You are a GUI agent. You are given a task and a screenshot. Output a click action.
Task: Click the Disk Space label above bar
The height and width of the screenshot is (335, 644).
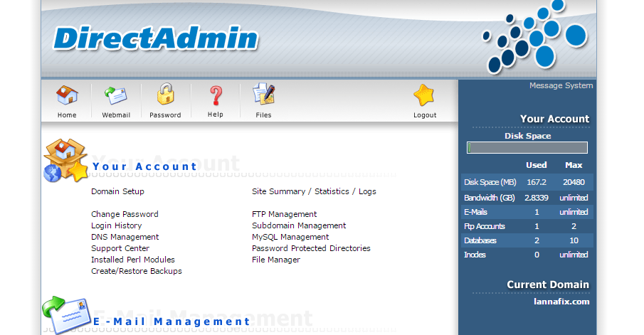coord(528,136)
